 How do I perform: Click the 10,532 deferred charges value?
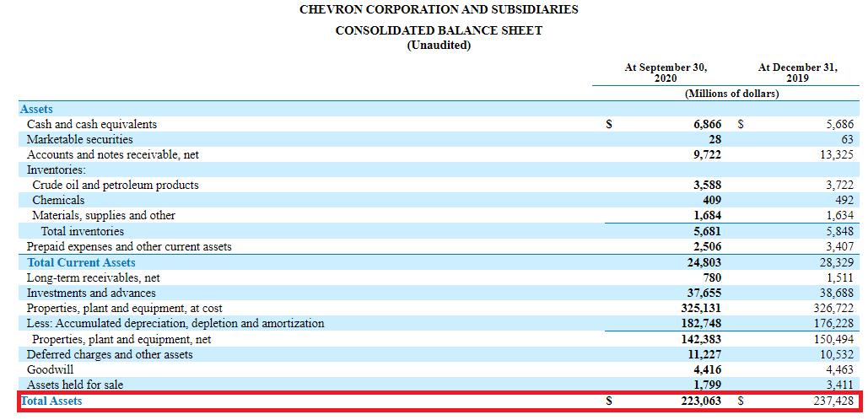pyautogui.click(x=837, y=353)
